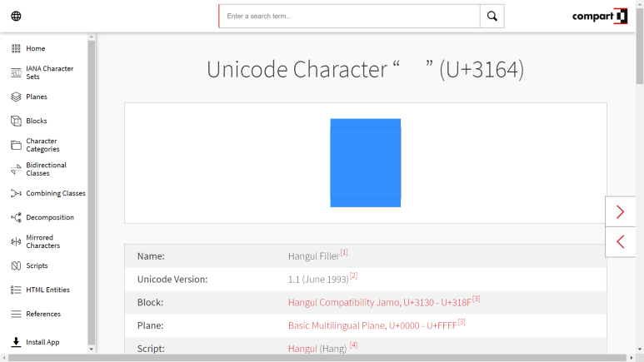Image resolution: width=644 pixels, height=362 pixels.
Task: Select Blocks in the sidebar
Action: click(37, 121)
